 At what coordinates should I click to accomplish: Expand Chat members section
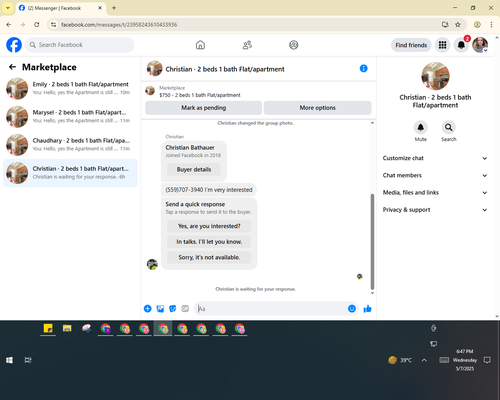435,175
